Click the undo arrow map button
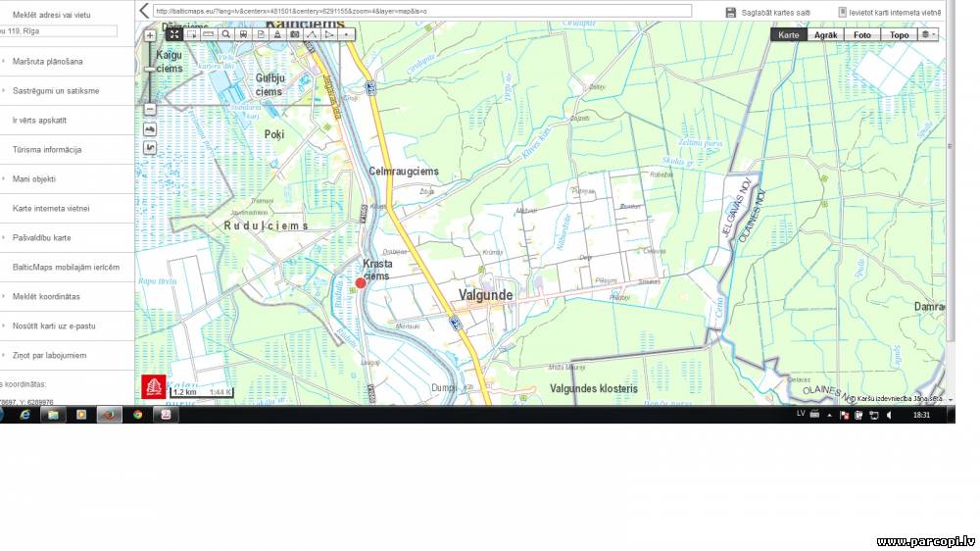980x551 pixels. tap(149, 148)
